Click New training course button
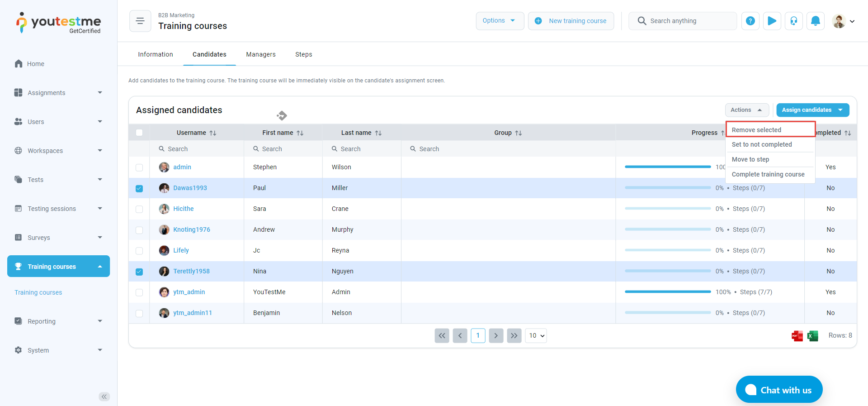This screenshot has width=868, height=406. point(571,21)
